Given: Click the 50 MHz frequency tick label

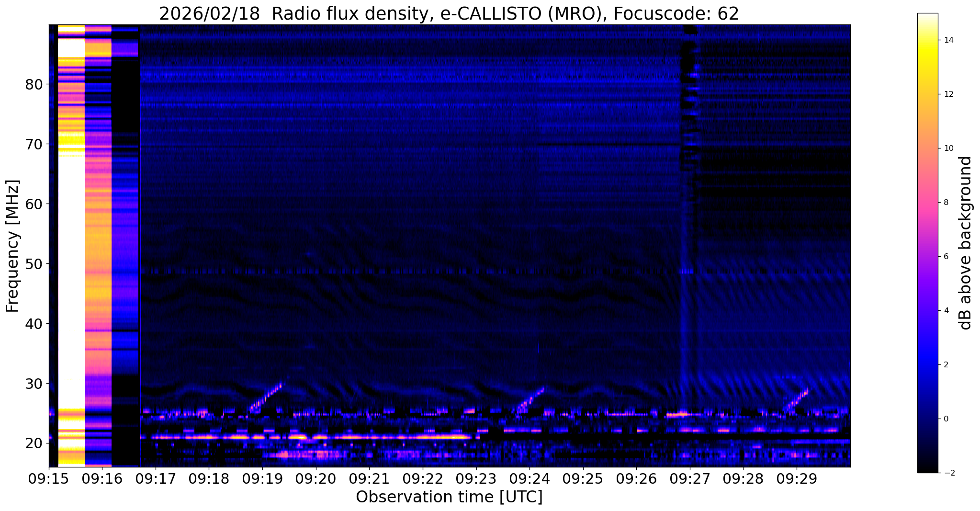Looking at the screenshot, I should point(34,264).
